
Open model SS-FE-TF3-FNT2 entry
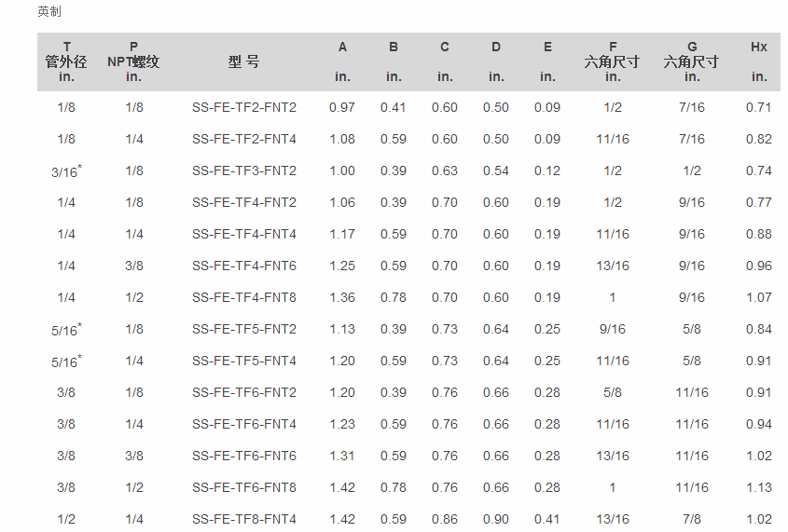point(243,171)
